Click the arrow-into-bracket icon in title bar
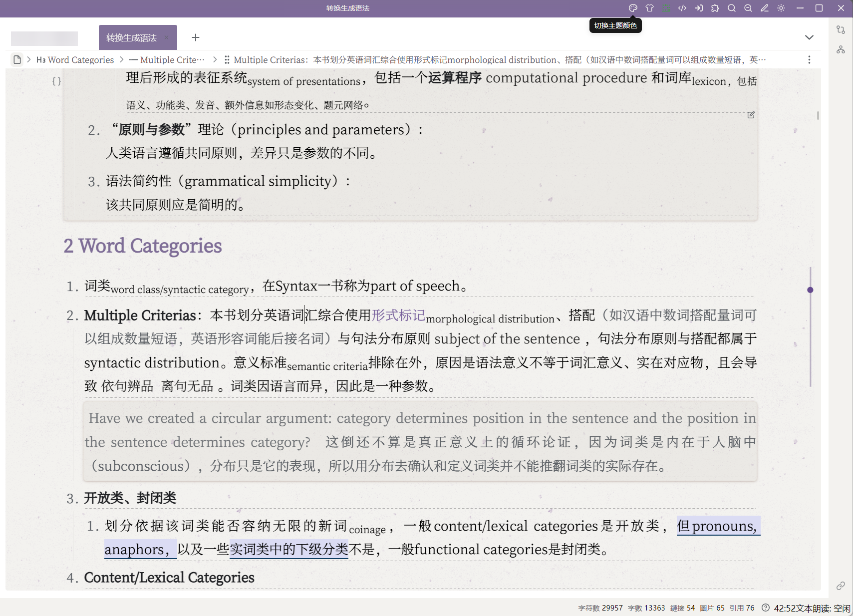853x616 pixels. (699, 8)
